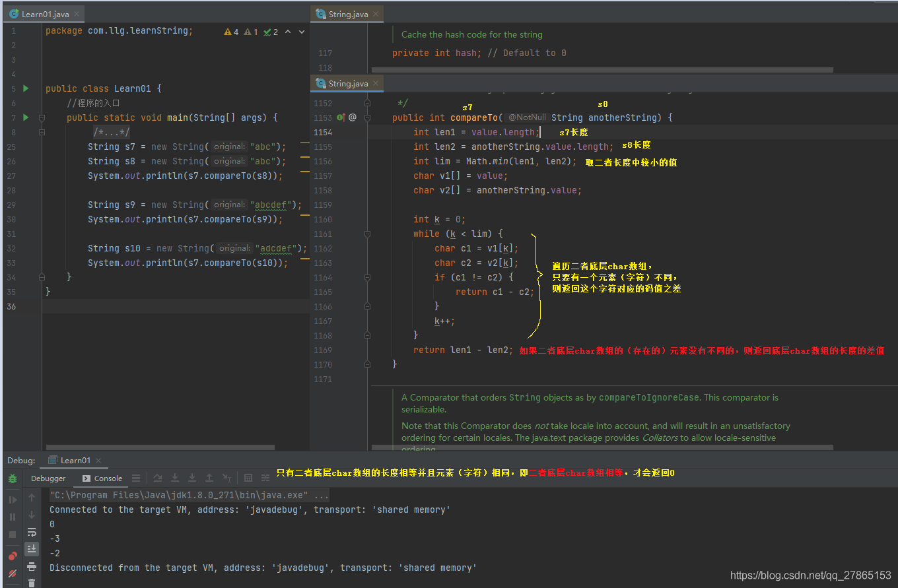Expand the folded comment block at line 8

point(42,132)
